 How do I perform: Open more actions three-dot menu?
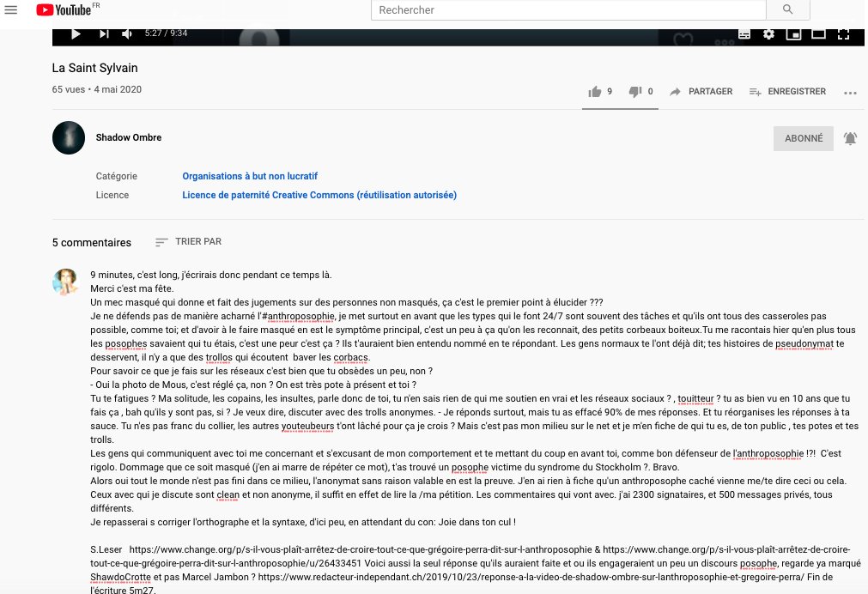pos(850,93)
